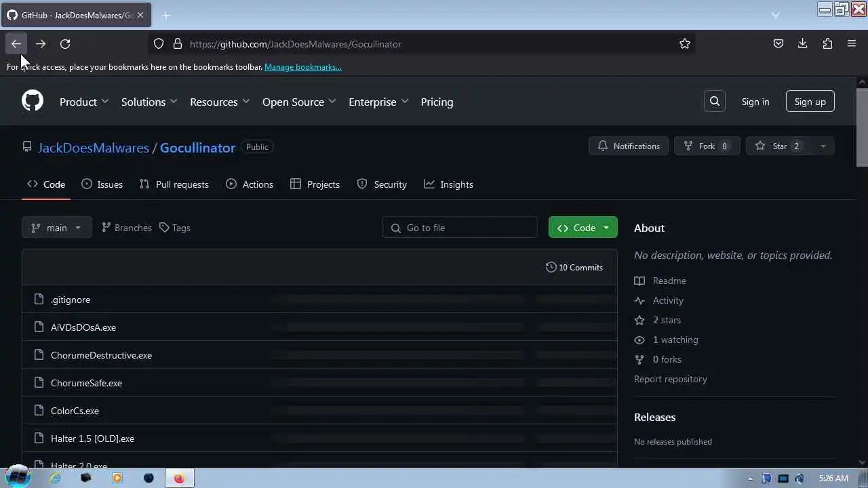Click the browser forward arrow
Screen dimensions: 868x488
click(41, 44)
